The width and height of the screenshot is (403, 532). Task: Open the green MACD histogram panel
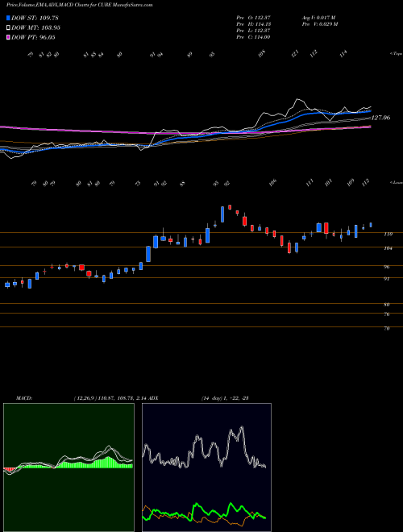coord(69,468)
